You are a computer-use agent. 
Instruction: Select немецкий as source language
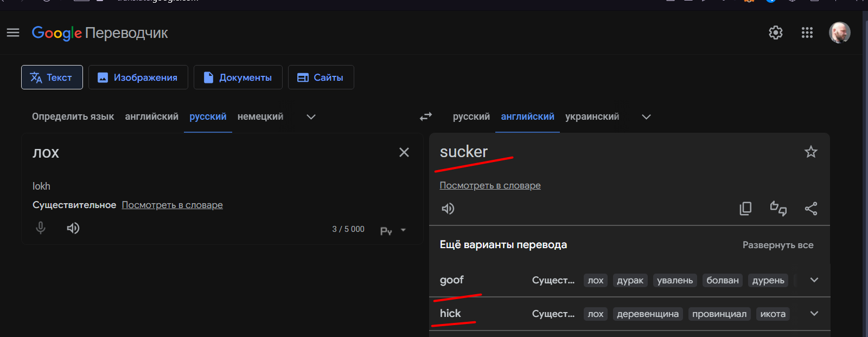coord(260,116)
